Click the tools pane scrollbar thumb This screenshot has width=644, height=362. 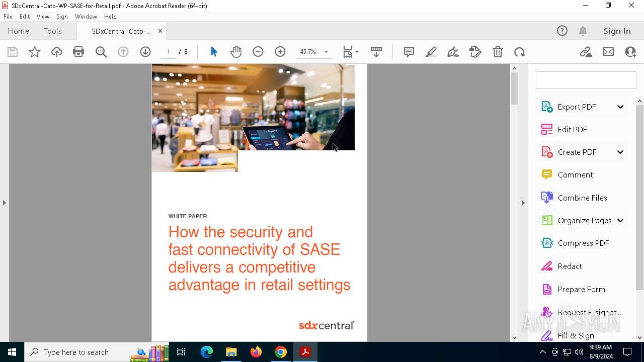coord(639,198)
